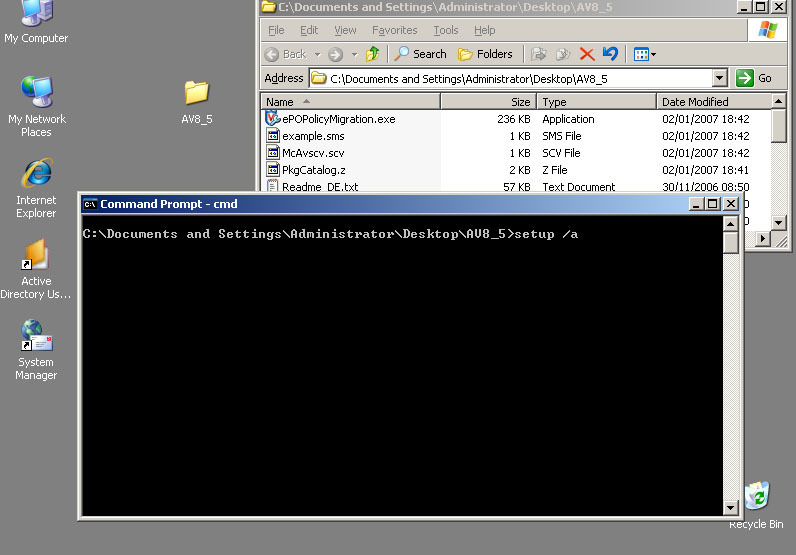
Task: Open the Forward history dropdown arrow
Action: 354,54
